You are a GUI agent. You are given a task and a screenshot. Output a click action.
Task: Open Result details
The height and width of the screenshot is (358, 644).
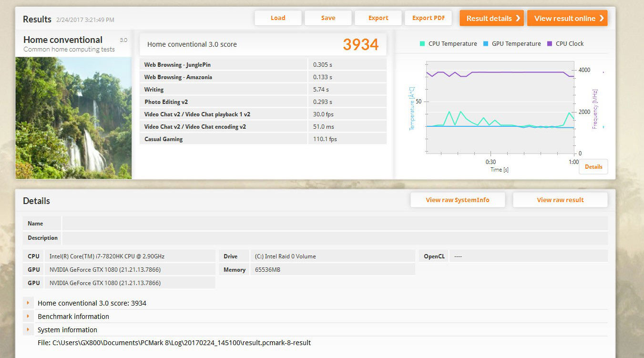pos(491,18)
